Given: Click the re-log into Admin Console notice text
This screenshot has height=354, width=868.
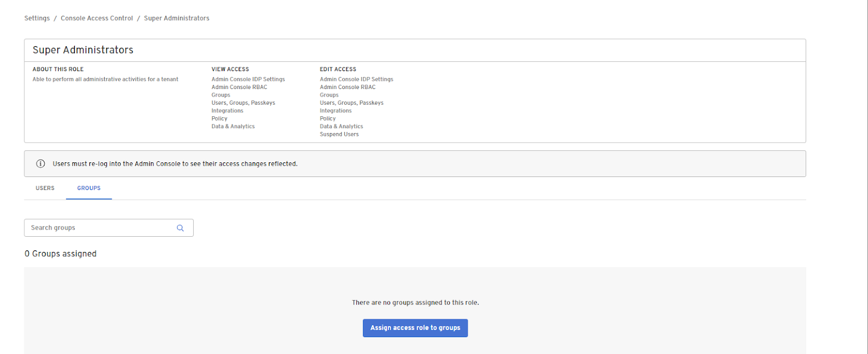Looking at the screenshot, I should [x=175, y=164].
